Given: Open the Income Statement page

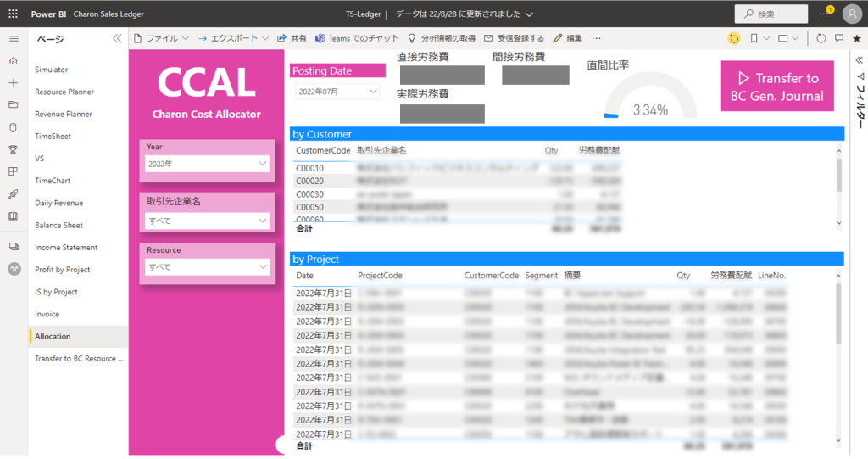Looking at the screenshot, I should [x=66, y=247].
